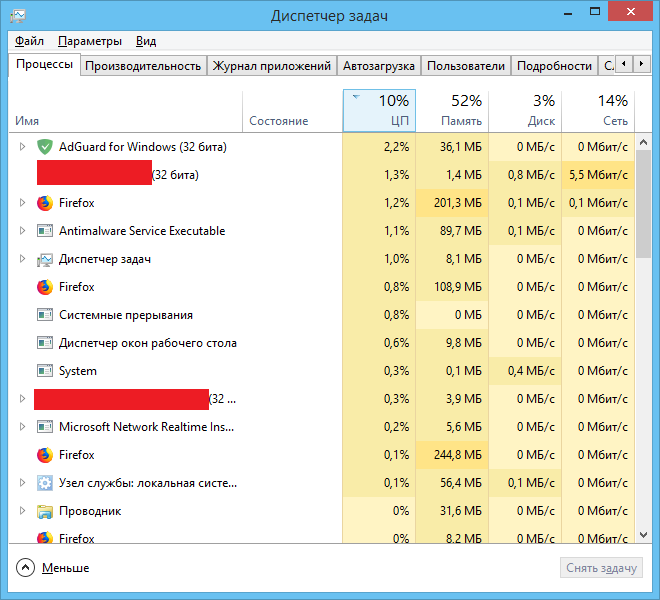Image resolution: width=660 pixels, height=600 pixels.
Task: Select the System process name
Action: point(78,371)
